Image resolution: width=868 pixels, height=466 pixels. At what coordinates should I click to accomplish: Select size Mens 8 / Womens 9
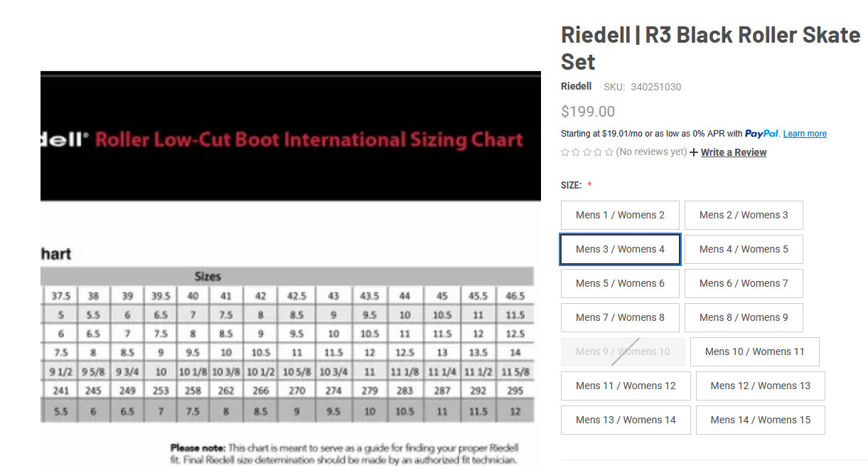tap(744, 317)
